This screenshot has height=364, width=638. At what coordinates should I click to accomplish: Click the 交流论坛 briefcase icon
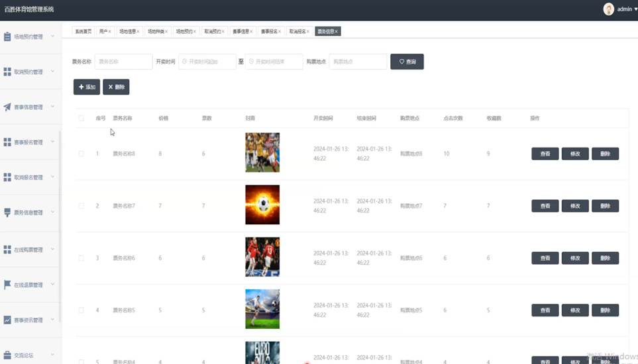[7, 355]
